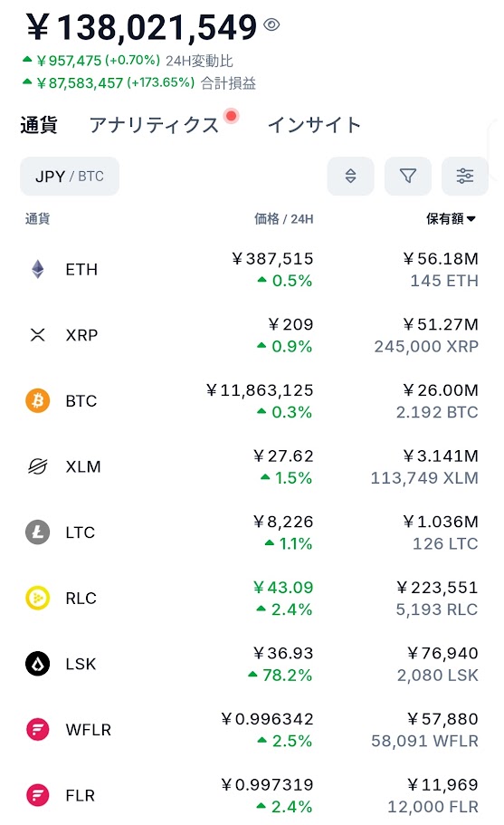Tap the Ethereum coin icon
This screenshot has width=504, height=825.
[38, 269]
